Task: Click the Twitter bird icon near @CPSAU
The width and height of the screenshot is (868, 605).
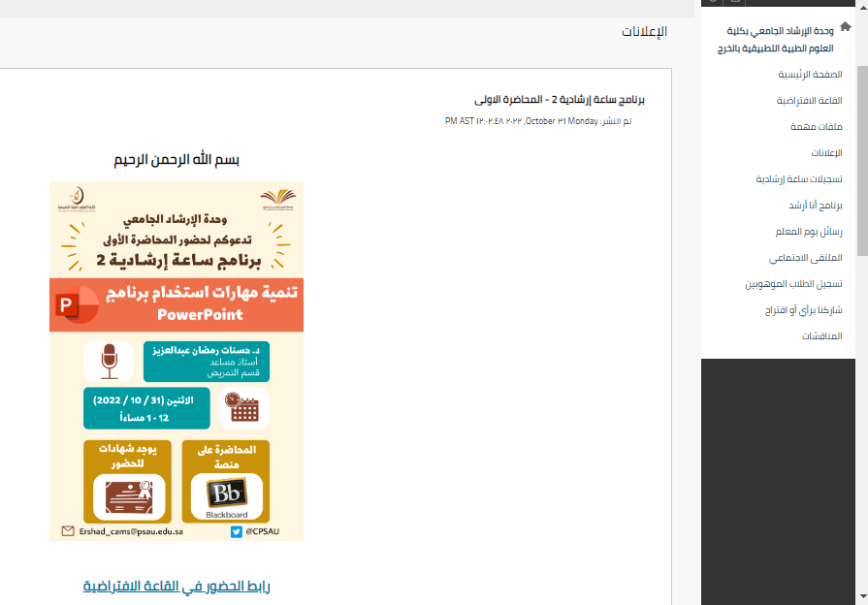Action: pos(236,531)
